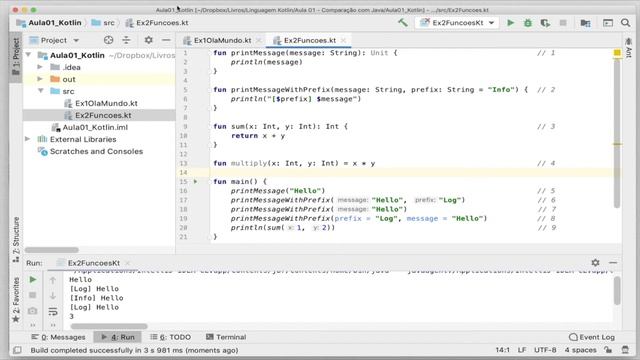Select Ex1OlaMundo.kt in project tree
640x360 pixels.
point(106,103)
